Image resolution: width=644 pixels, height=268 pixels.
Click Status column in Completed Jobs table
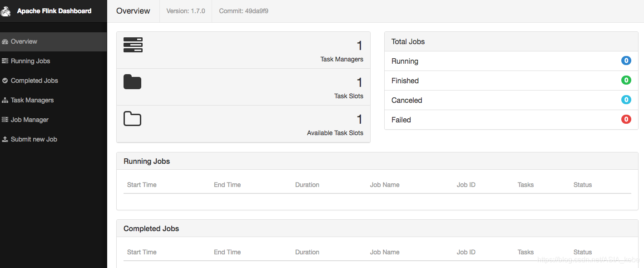click(583, 252)
